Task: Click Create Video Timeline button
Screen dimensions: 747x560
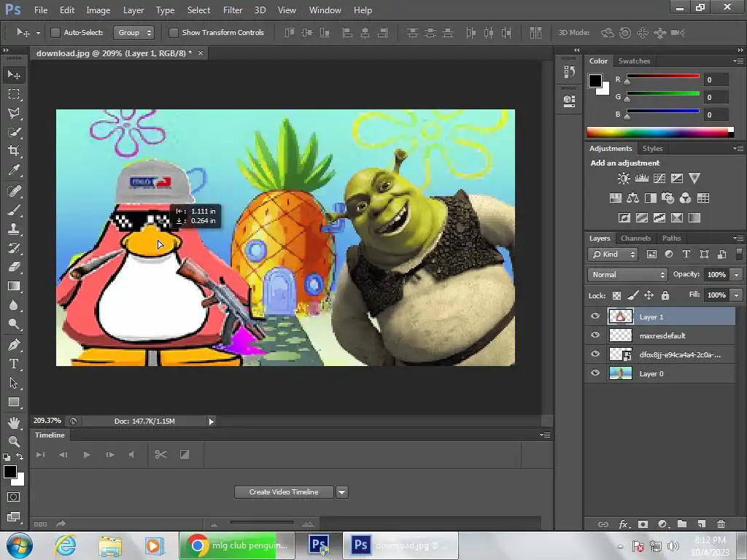Action: click(284, 492)
